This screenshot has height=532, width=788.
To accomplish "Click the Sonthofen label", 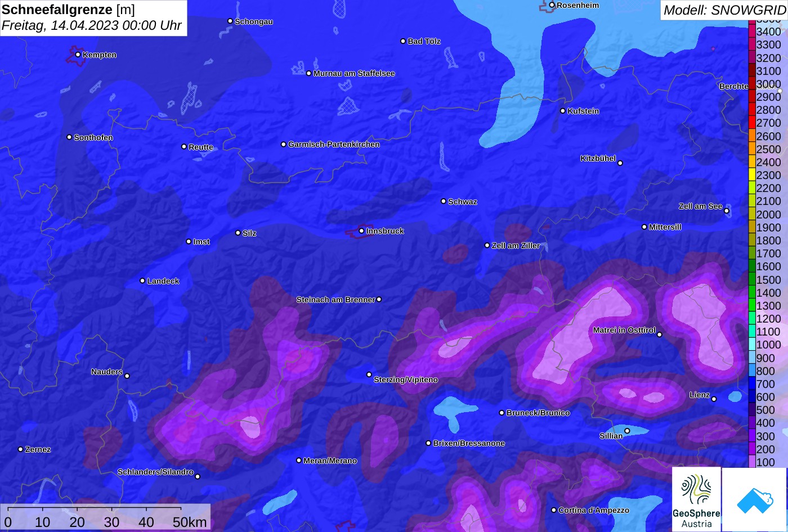I will click(x=93, y=137).
